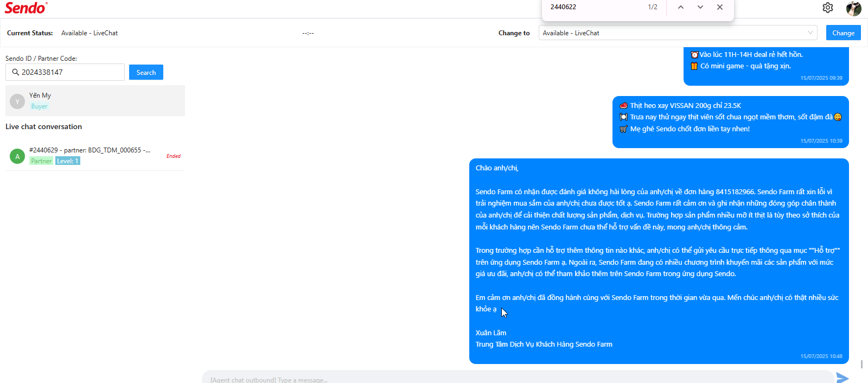Click the timestamp 15/07/2025 10:39
This screenshot has width=868, height=383.
click(821, 141)
